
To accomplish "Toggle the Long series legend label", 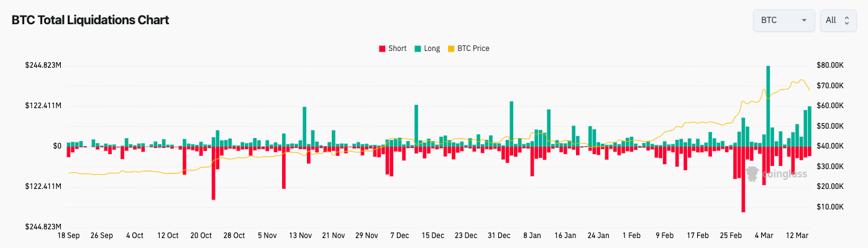I will pos(432,48).
